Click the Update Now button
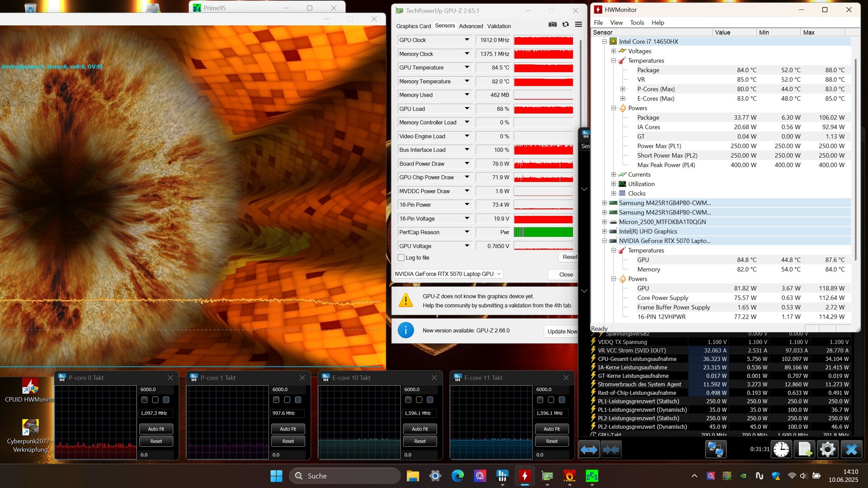This screenshot has height=488, width=868. coord(561,331)
